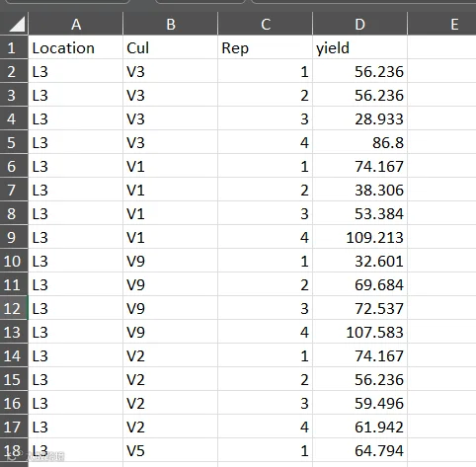Select cell with yield 107.583
Screen dimensions: 476x467
pyautogui.click(x=359, y=332)
